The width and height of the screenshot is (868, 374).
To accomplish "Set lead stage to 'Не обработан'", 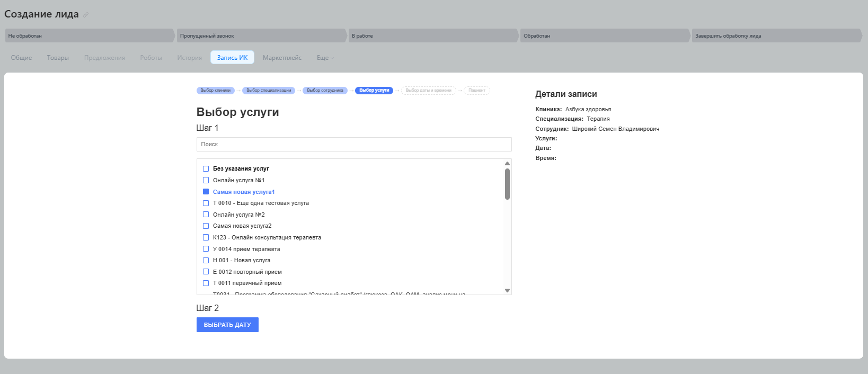I will 90,35.
